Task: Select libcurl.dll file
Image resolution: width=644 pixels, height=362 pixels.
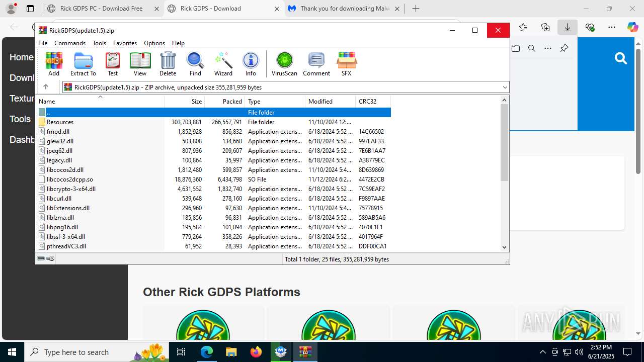Action: tap(214, 199)
